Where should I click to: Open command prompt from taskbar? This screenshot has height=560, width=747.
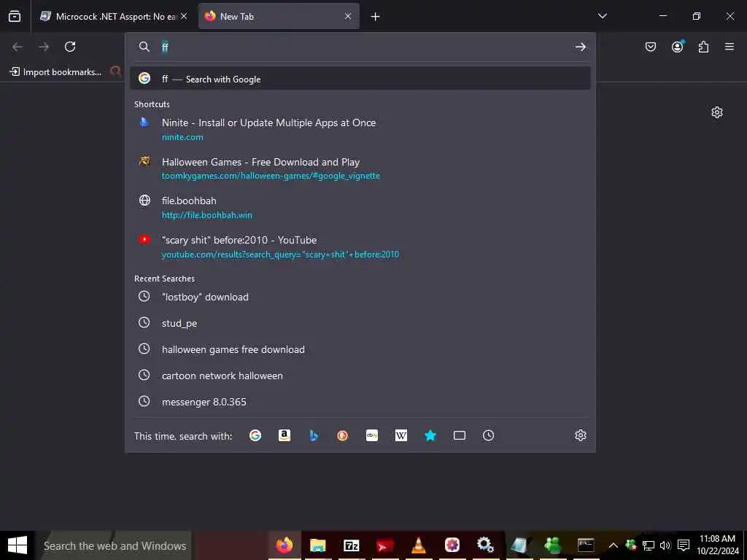[x=586, y=545]
